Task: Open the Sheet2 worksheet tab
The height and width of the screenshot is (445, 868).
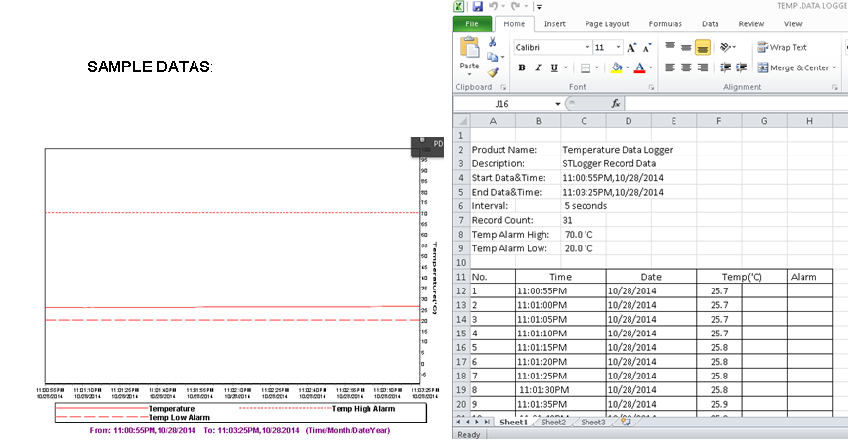Action: pyautogui.click(x=553, y=423)
